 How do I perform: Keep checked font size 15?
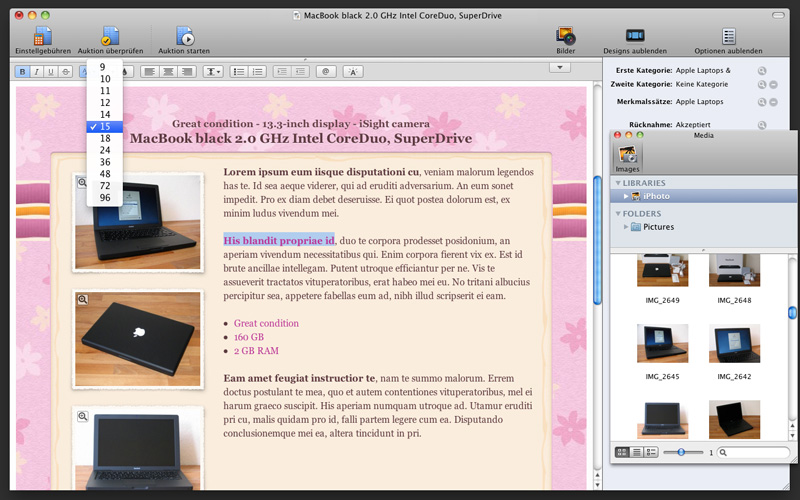(x=105, y=127)
